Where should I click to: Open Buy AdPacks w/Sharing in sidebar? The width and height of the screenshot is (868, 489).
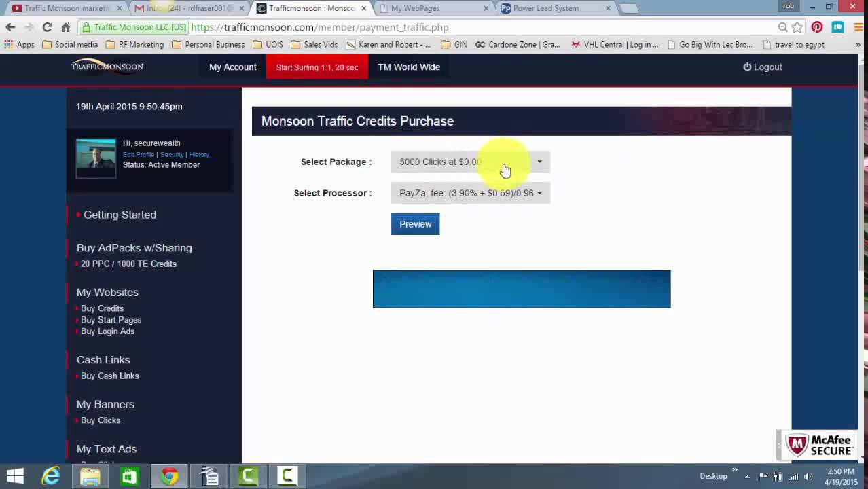(134, 248)
